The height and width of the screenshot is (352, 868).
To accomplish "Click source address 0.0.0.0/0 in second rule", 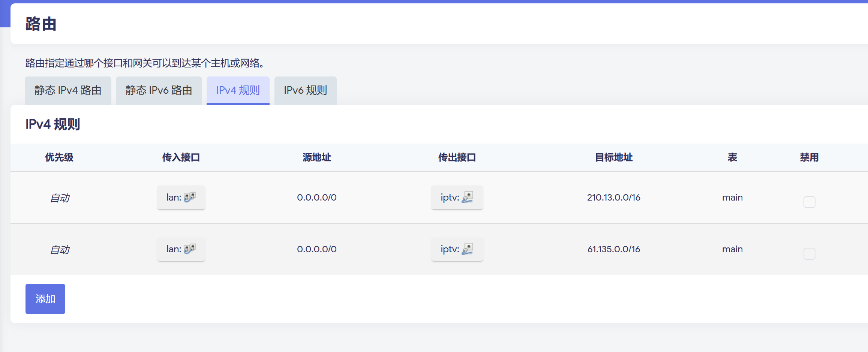I will (x=316, y=249).
